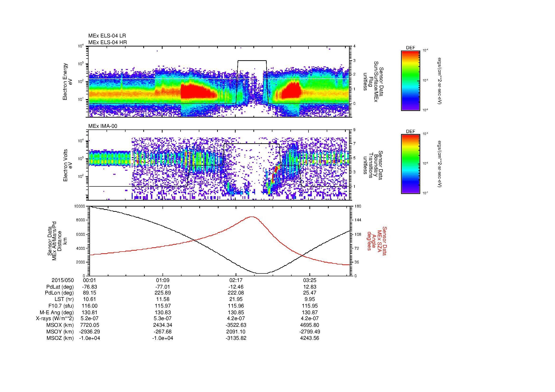
Task: Click the PdLon value '222.08'
Action: [236, 293]
